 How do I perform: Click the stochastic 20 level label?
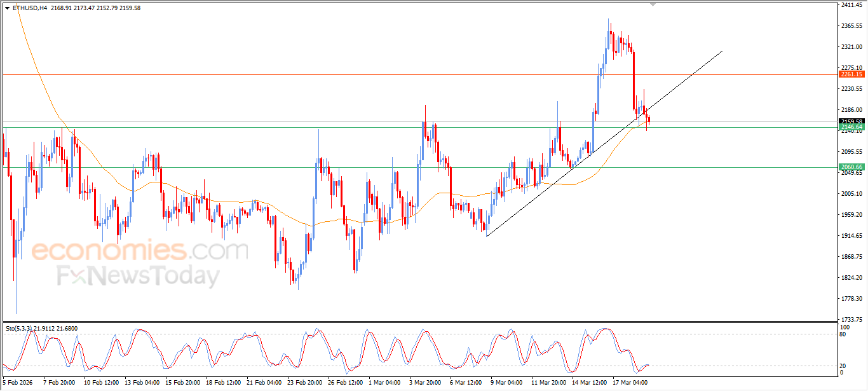[x=843, y=366]
